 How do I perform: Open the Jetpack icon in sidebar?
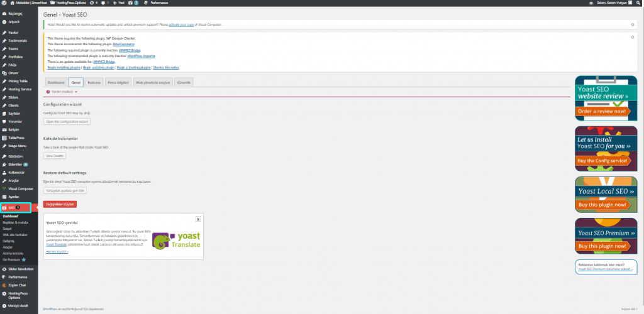4,22
